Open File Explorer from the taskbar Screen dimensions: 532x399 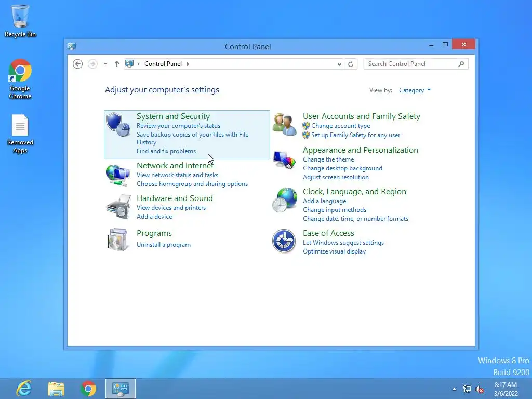(56, 389)
